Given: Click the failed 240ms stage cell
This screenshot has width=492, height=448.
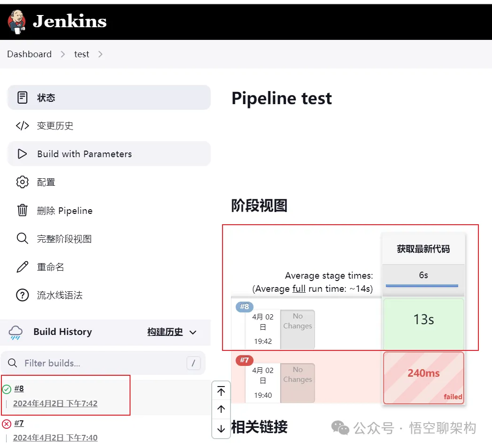Looking at the screenshot, I should tap(423, 378).
